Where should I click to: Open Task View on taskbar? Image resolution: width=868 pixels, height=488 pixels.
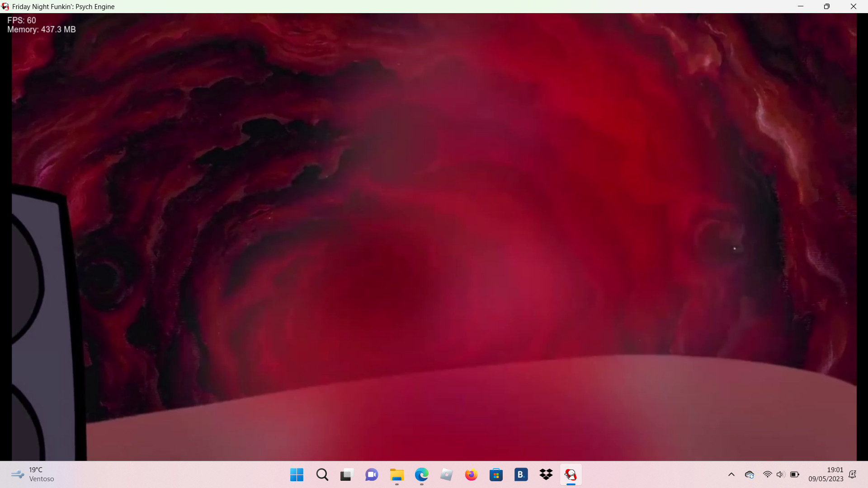346,474
